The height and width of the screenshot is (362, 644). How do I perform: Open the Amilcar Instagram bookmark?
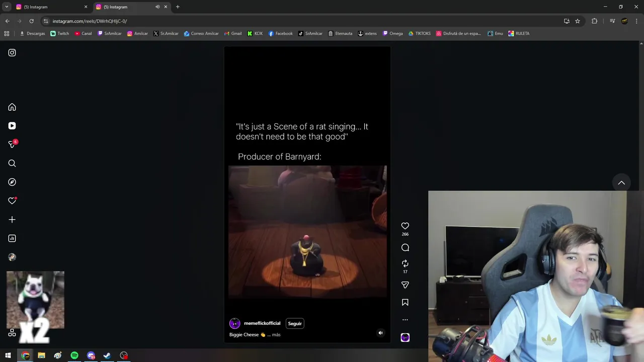(x=137, y=34)
